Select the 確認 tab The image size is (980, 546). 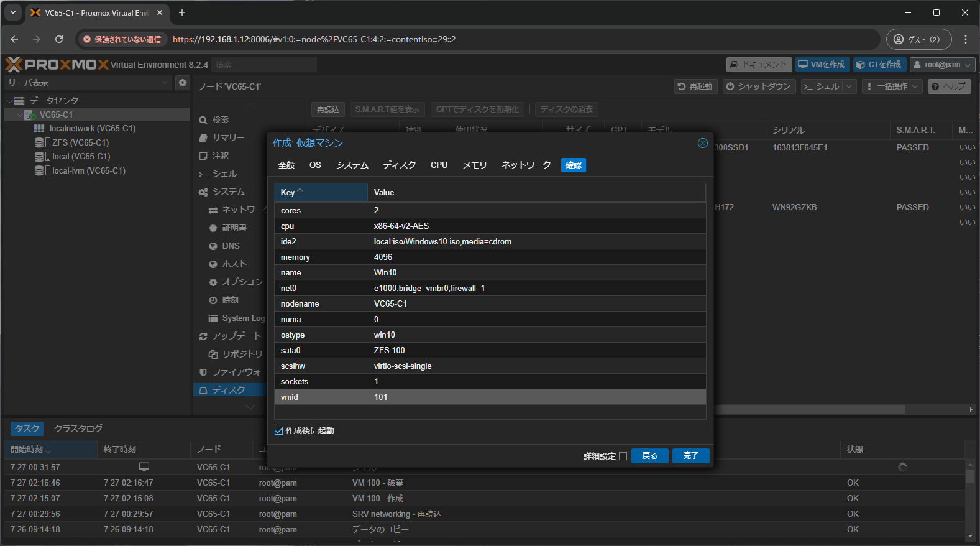pyautogui.click(x=574, y=165)
